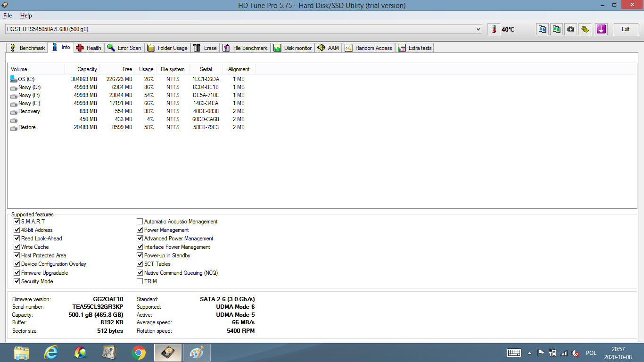Select the Restore volume name
The height and width of the screenshot is (362, 644).
(x=27, y=127)
